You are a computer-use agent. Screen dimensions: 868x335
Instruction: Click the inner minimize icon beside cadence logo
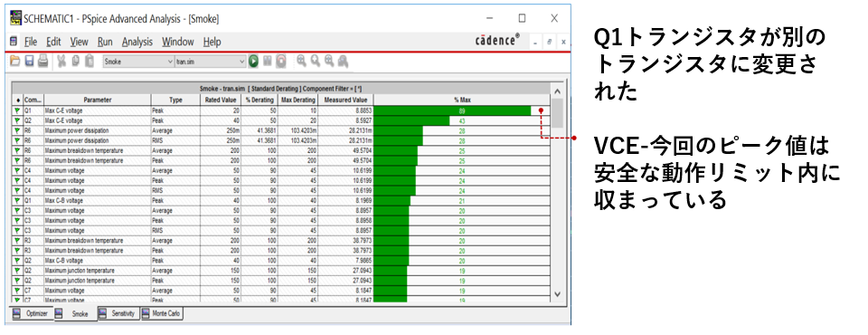pyautogui.click(x=535, y=42)
